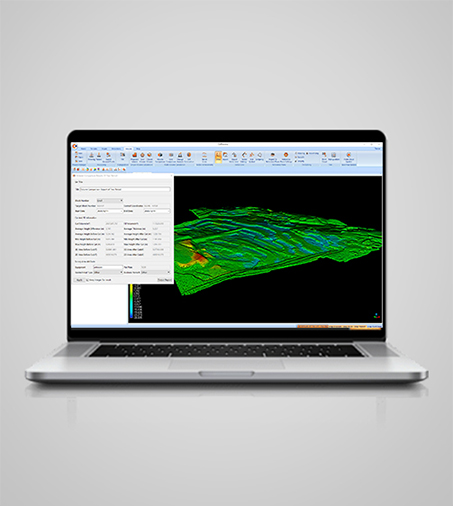The width and height of the screenshot is (453, 506).
Task: Open the Help ribbon tab
Action: click(138, 149)
